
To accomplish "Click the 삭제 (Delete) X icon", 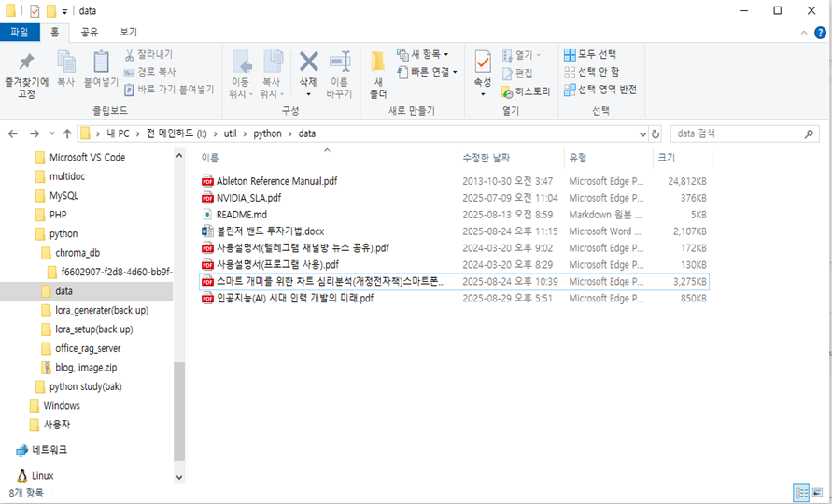I will (x=308, y=62).
